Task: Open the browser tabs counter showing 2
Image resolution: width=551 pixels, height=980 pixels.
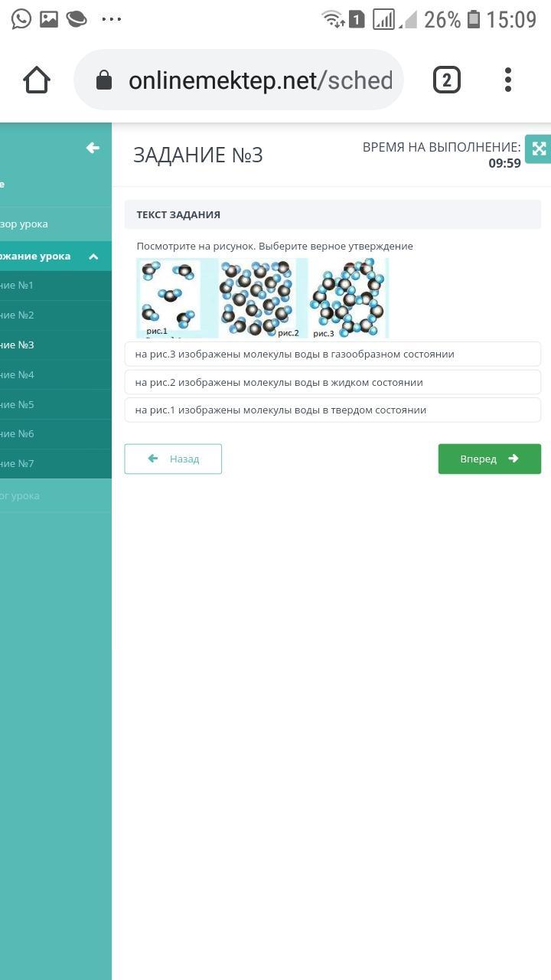Action: (x=447, y=80)
